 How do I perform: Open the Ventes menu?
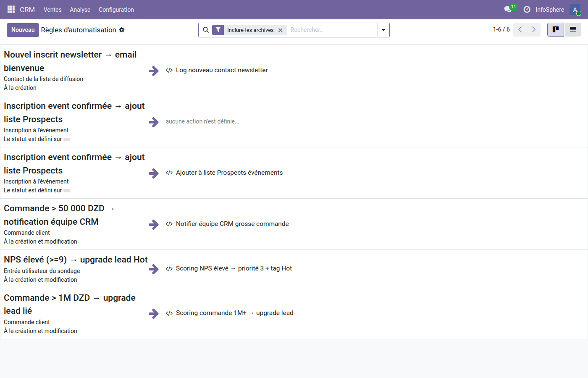(x=52, y=10)
